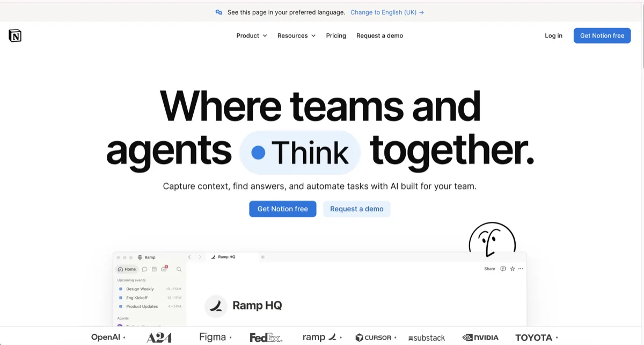
Task: Click the forward arrow in the preview window
Action: [x=200, y=257]
